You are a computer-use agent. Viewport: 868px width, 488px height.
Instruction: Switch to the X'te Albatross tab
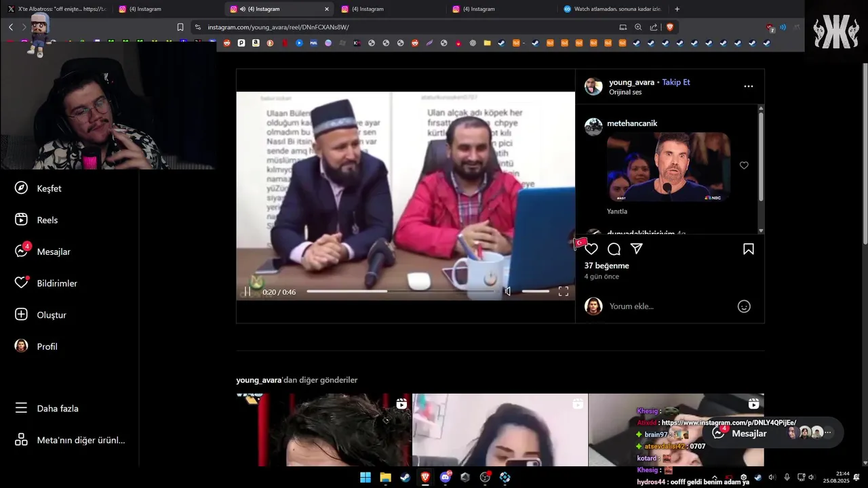pos(57,9)
